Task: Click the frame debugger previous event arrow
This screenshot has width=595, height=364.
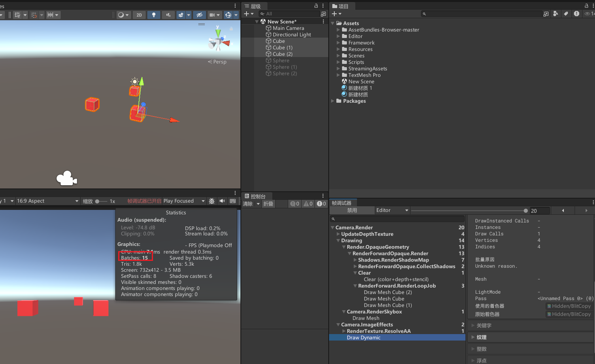Action: point(563,211)
